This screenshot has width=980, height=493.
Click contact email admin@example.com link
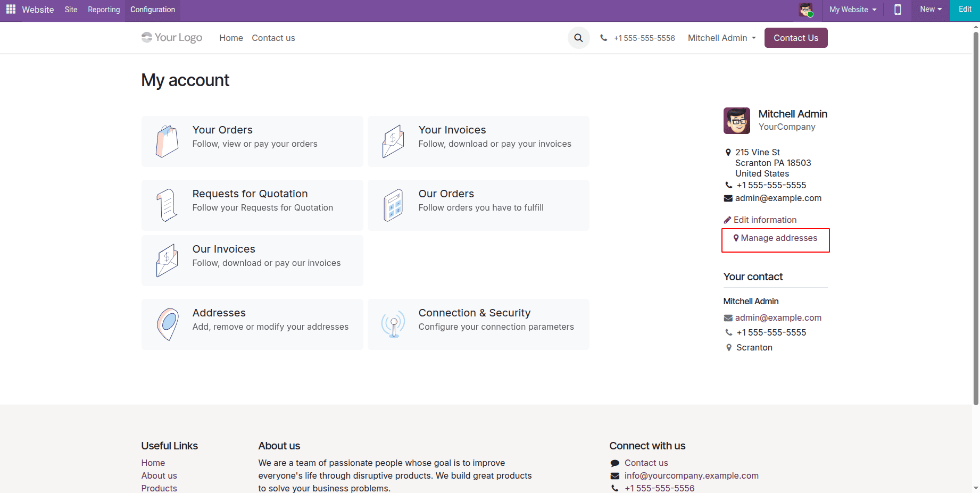click(778, 317)
